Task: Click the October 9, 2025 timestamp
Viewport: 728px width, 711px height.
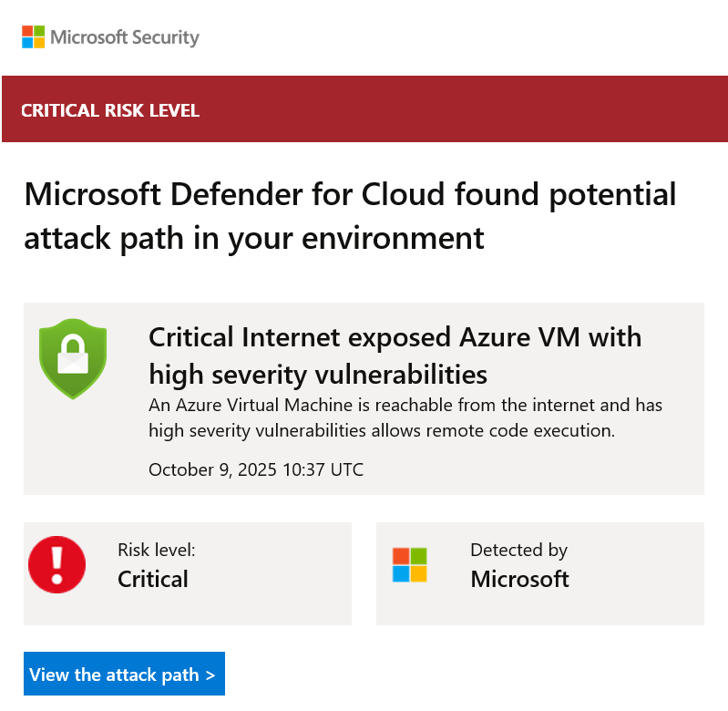Action: coord(256,469)
